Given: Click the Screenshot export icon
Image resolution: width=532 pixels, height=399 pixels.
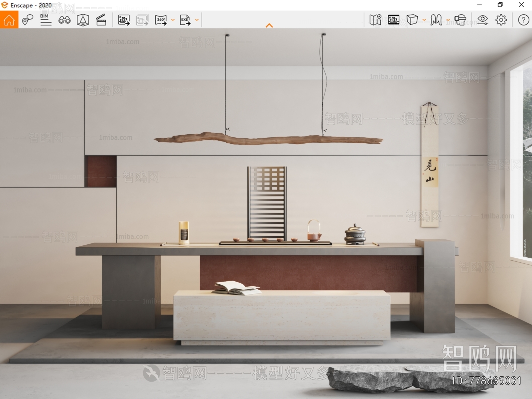Looking at the screenshot, I should pyautogui.click(x=124, y=20).
